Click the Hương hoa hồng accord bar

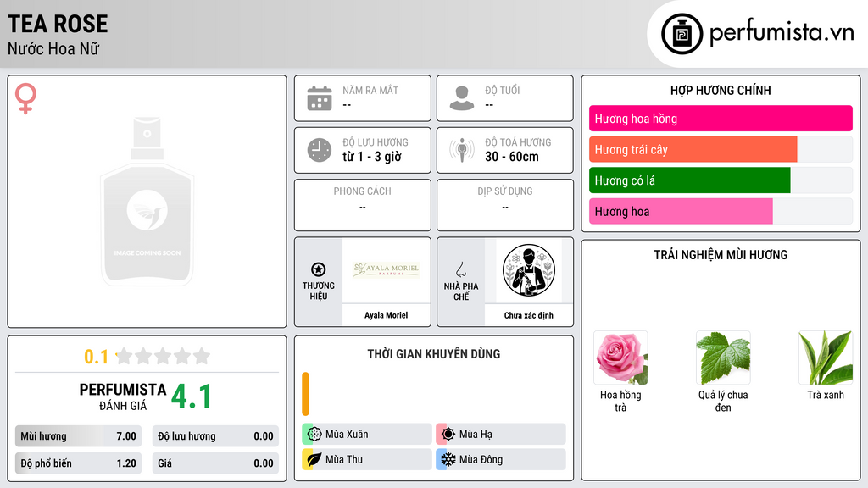click(721, 119)
